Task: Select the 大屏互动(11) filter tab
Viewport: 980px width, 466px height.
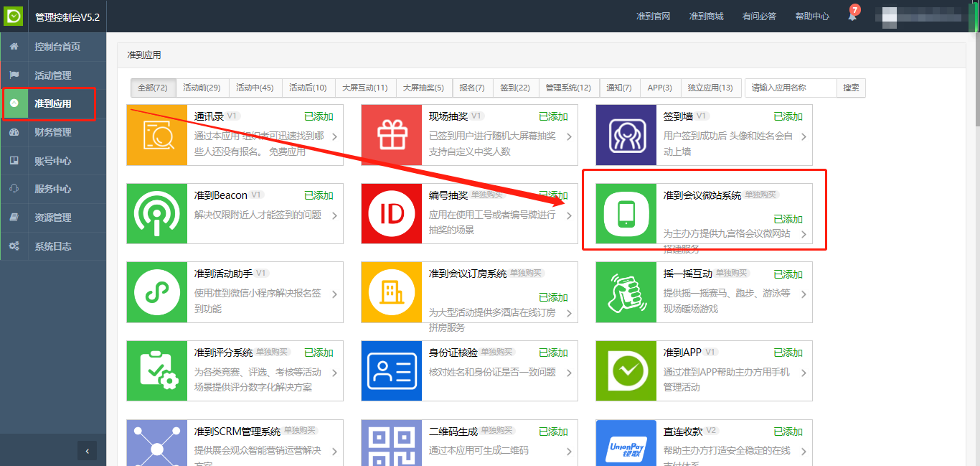Action: coord(364,88)
